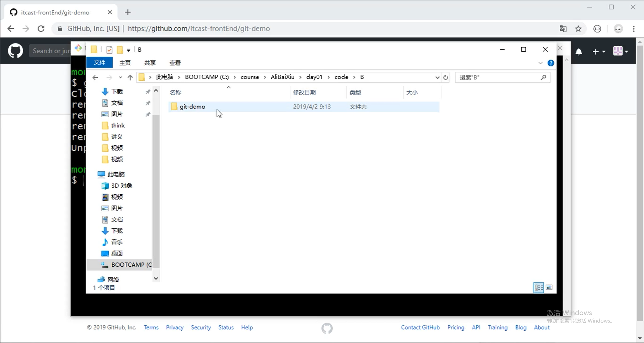Viewport: 644px width, 343px height.
Task: Click the GitHub octocat logo in the header
Action: (15, 51)
